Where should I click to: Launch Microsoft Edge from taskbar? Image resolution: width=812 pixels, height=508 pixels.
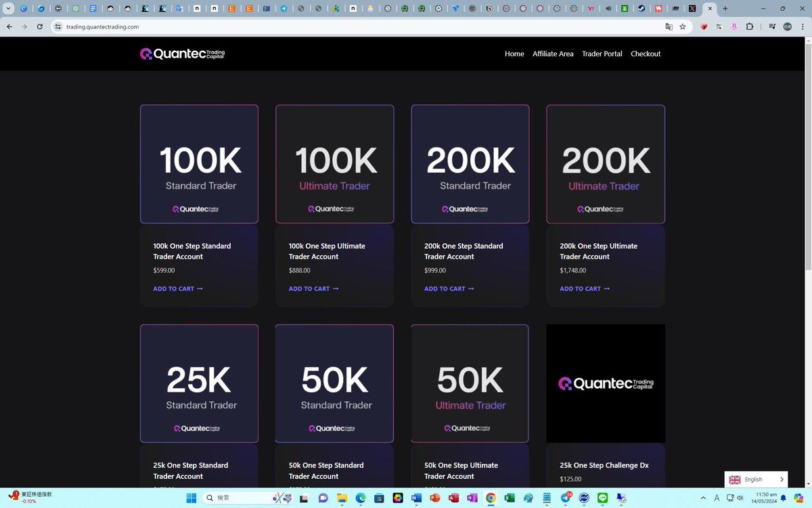(x=361, y=498)
